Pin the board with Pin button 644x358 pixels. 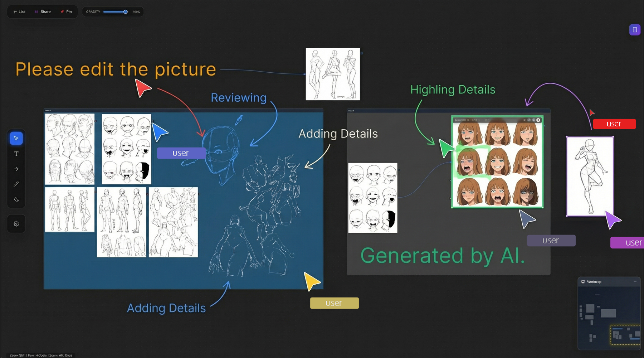click(66, 12)
